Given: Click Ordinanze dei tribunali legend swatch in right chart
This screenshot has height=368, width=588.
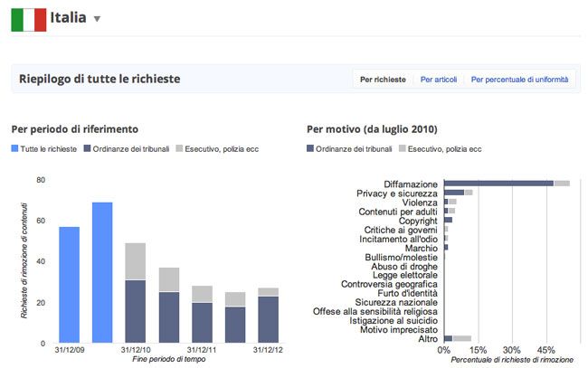Looking at the screenshot, I should [x=312, y=148].
